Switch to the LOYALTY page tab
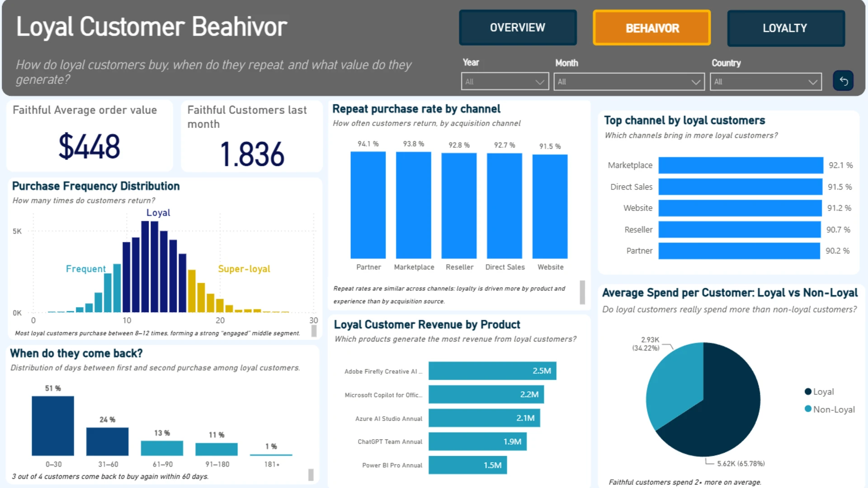This screenshot has width=868, height=488. tap(786, 28)
